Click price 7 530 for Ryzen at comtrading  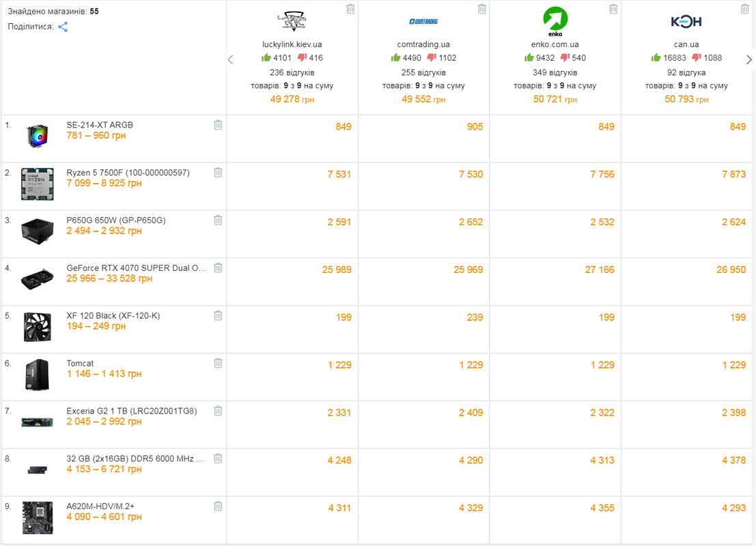click(471, 175)
